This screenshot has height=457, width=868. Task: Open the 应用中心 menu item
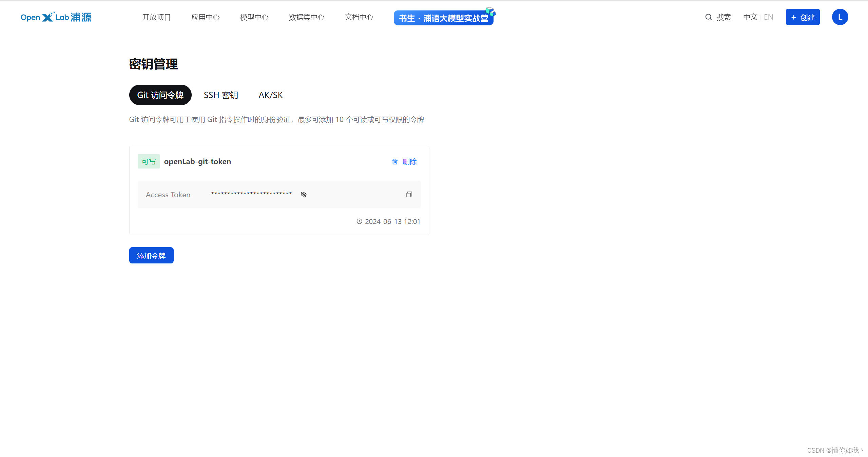pos(205,17)
